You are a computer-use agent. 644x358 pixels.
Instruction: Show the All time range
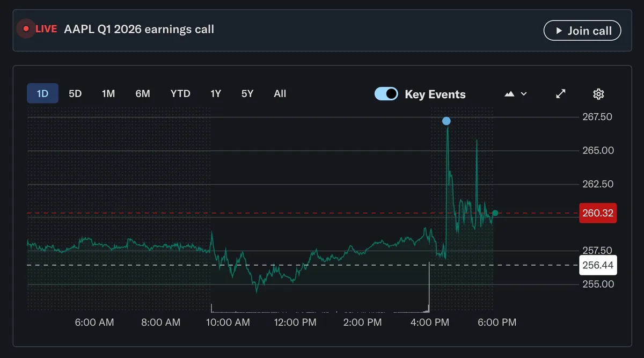280,93
